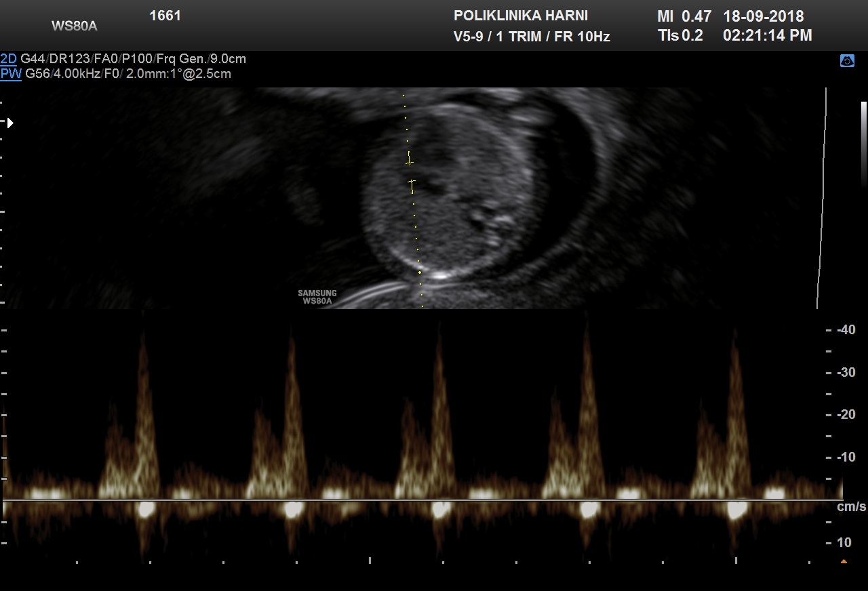Click the patient ID 1661

coord(165,16)
